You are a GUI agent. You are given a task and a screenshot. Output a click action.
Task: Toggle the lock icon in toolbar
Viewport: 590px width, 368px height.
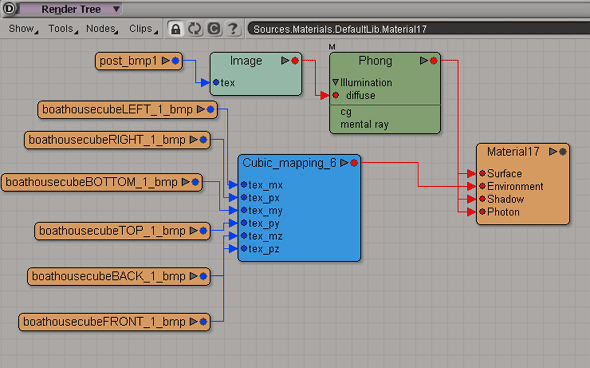click(x=175, y=29)
